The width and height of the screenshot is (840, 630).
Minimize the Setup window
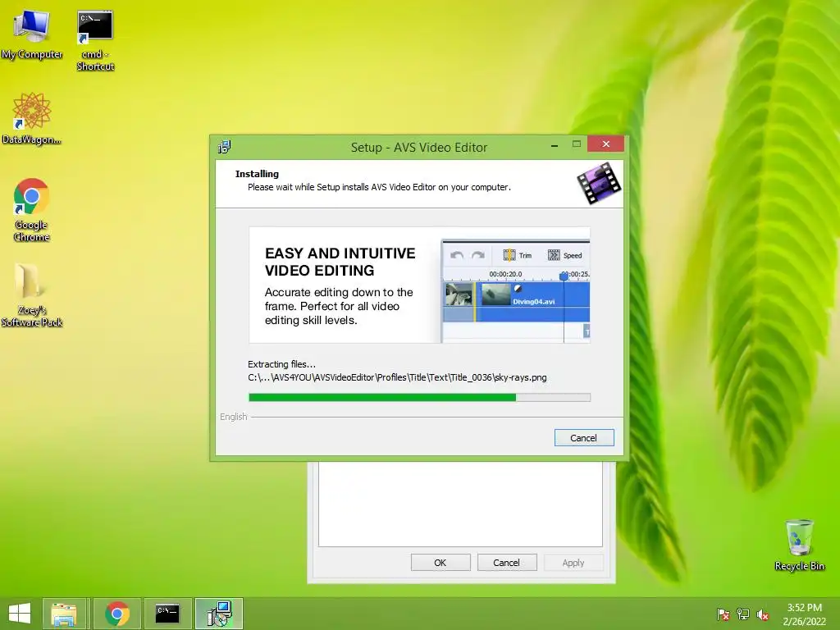click(555, 144)
